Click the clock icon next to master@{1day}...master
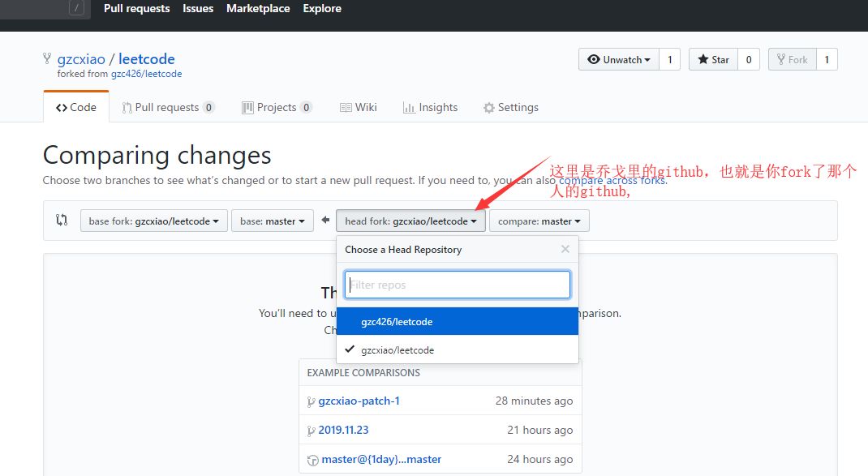 click(x=313, y=460)
